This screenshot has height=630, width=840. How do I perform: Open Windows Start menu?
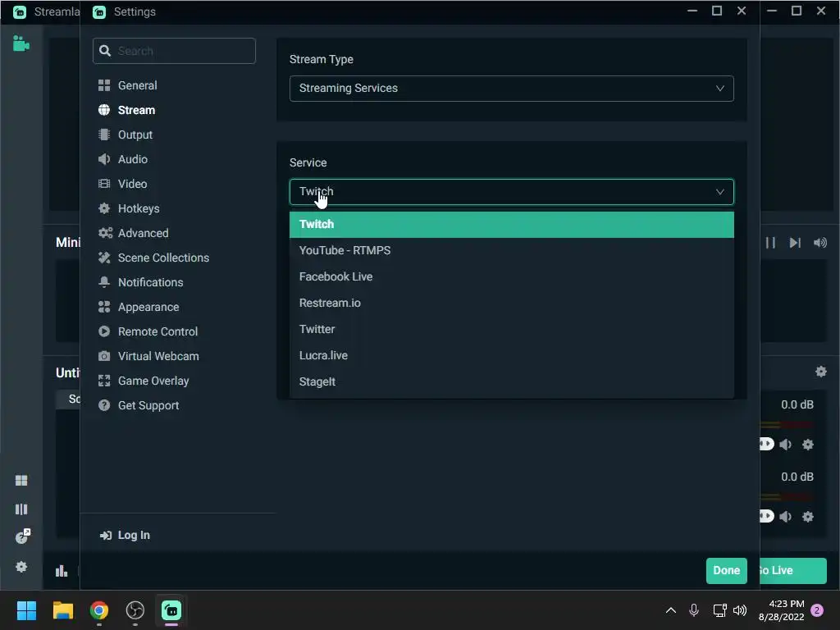[x=26, y=610]
